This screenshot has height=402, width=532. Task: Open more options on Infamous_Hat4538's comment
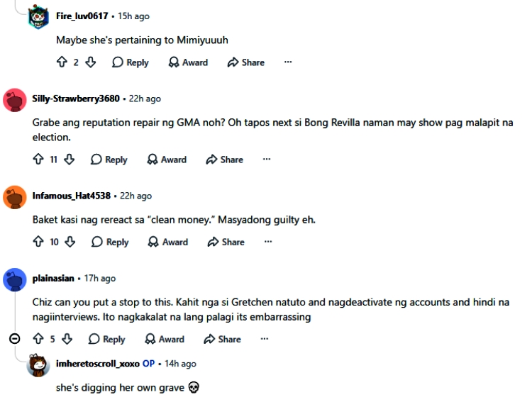pos(268,242)
